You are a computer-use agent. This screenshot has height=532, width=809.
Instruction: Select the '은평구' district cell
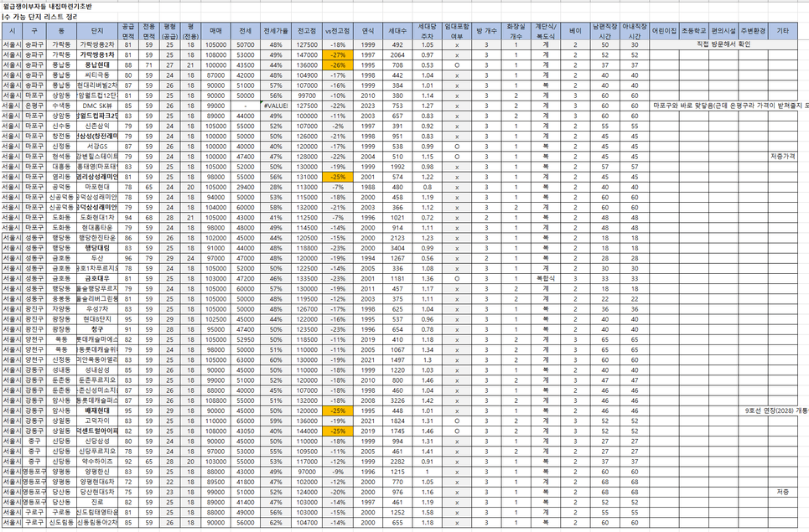(x=34, y=106)
